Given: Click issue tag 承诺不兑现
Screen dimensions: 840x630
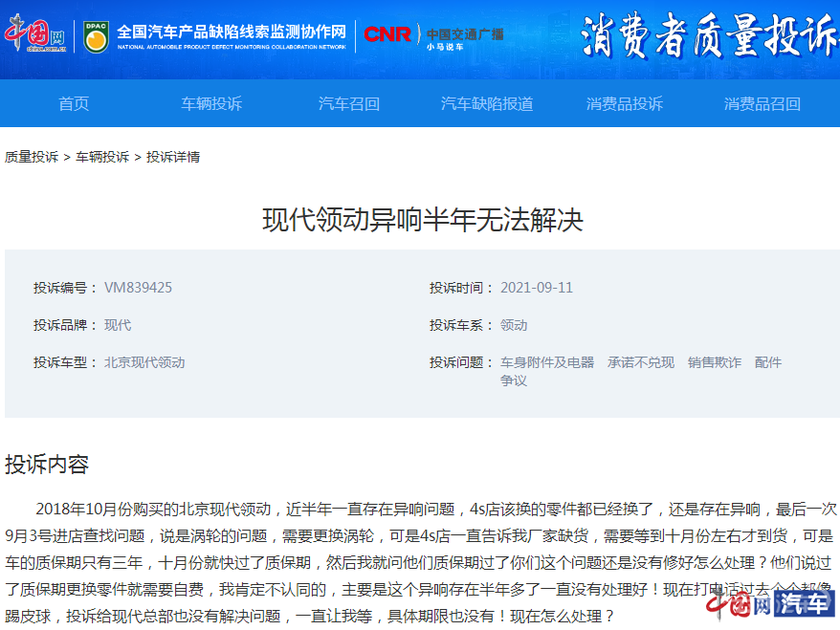Looking at the screenshot, I should coord(641,363).
